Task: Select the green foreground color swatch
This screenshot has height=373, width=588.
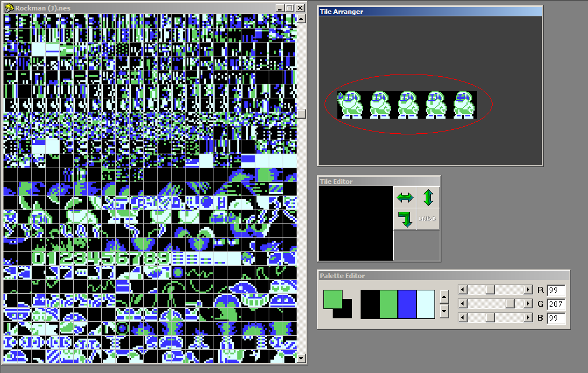Action: (x=334, y=300)
